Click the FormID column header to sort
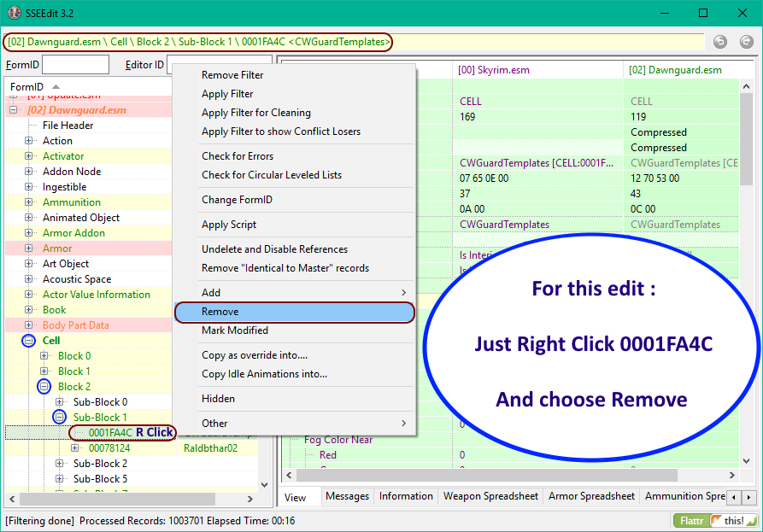The image size is (763, 532). [88, 87]
